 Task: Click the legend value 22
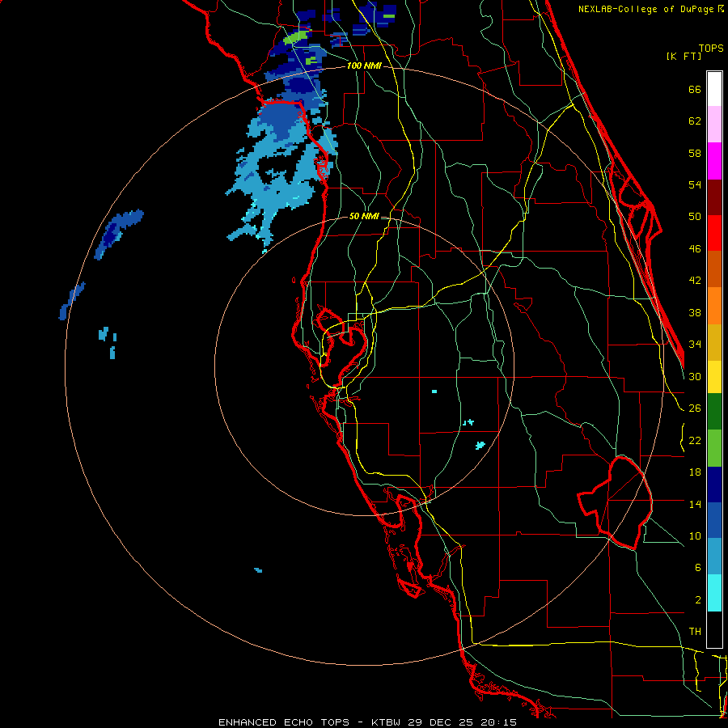[695, 441]
